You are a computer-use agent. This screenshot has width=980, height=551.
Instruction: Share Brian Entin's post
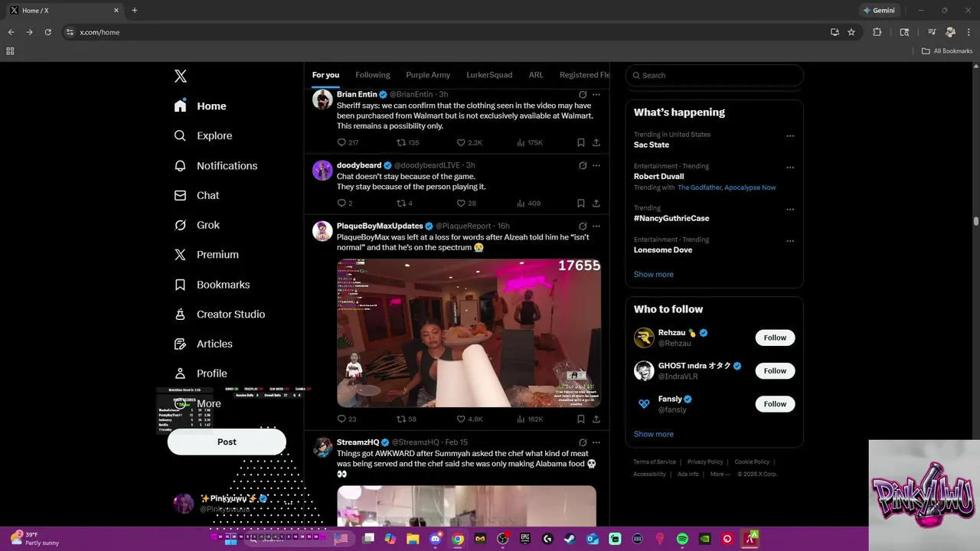pos(596,142)
